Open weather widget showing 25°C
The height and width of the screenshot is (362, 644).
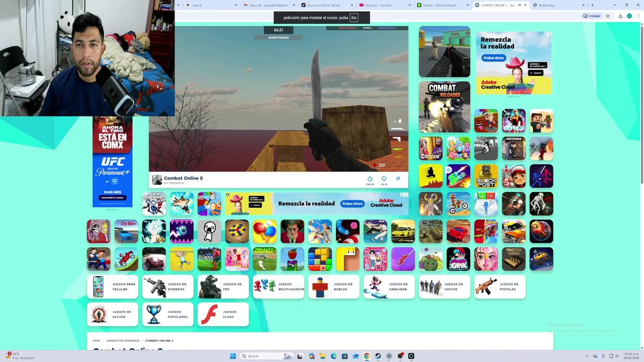pos(20,356)
